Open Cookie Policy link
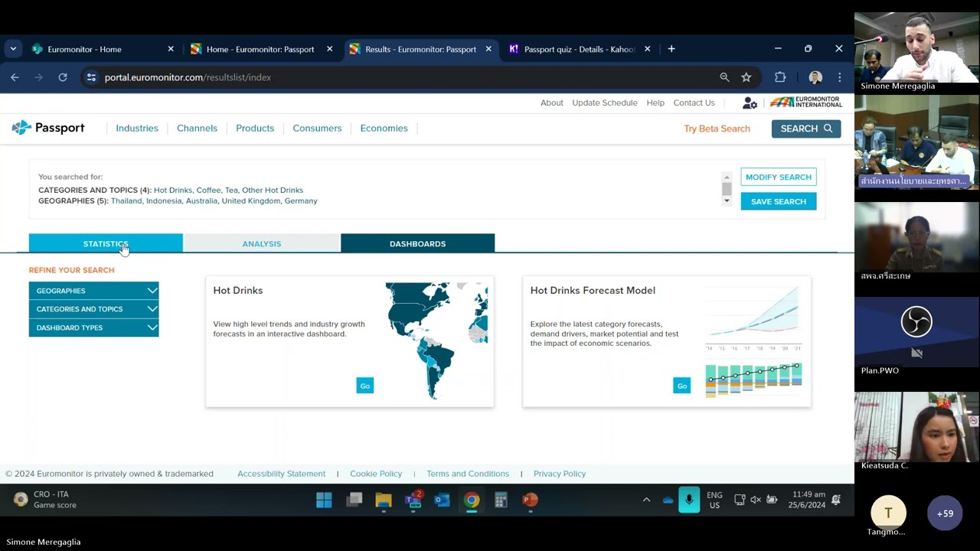980x551 pixels. click(376, 474)
